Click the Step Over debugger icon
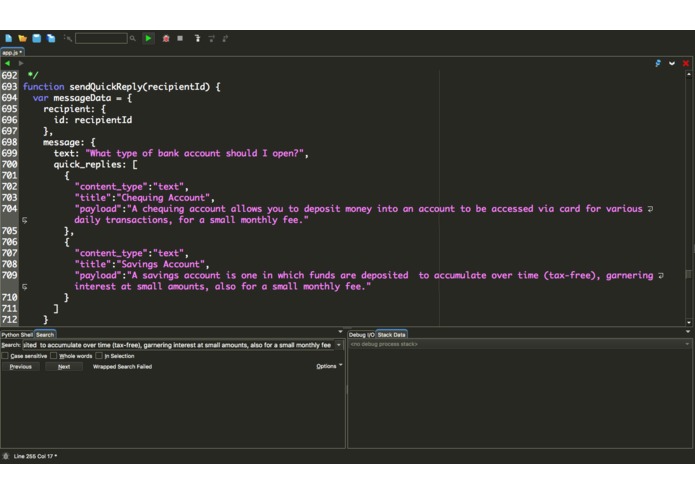 (x=211, y=39)
